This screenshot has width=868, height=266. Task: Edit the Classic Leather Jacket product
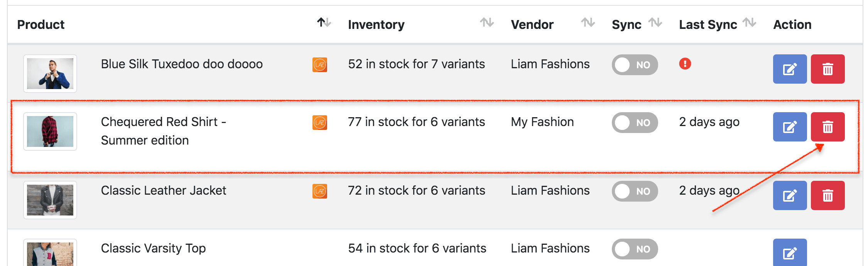(789, 195)
